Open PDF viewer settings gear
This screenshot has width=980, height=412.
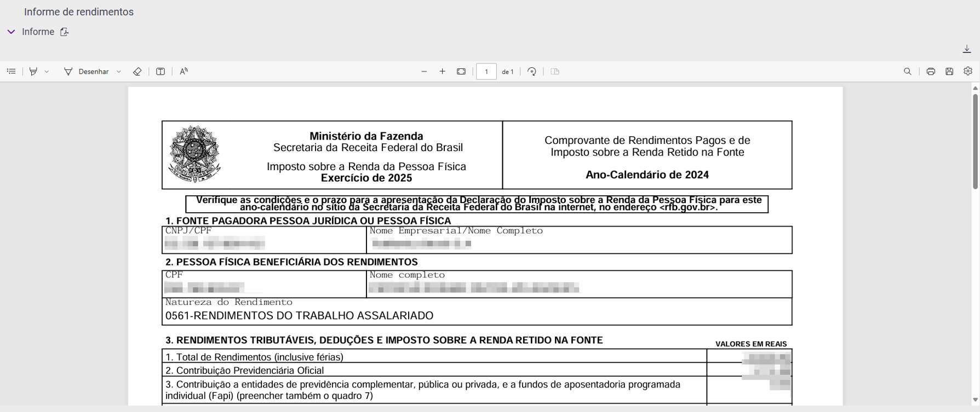click(968, 71)
